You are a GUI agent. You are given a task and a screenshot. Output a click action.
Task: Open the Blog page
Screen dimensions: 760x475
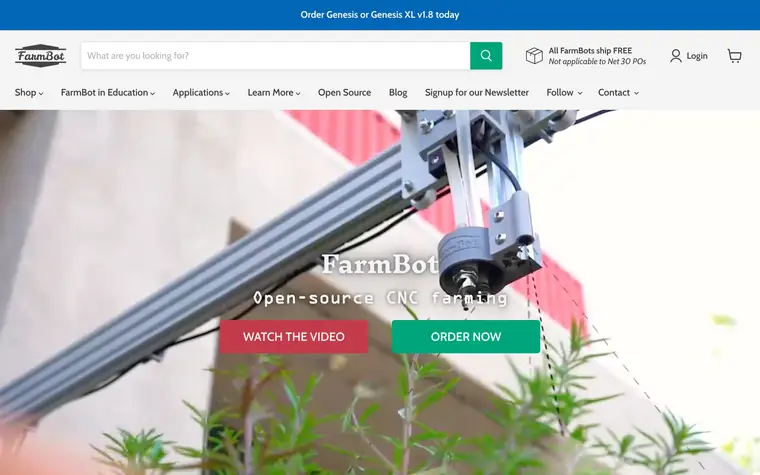[398, 93]
